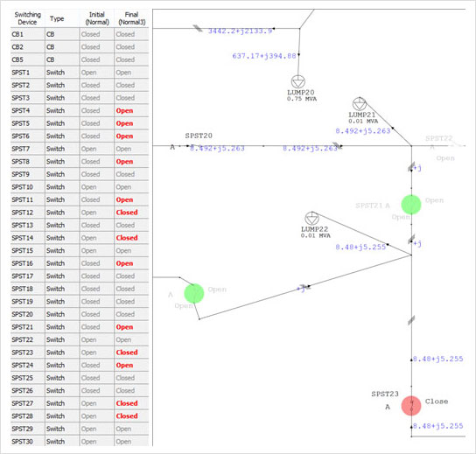Click the 'Switching Device' column header
Viewport: 476px width, 454px height.
pos(28,18)
